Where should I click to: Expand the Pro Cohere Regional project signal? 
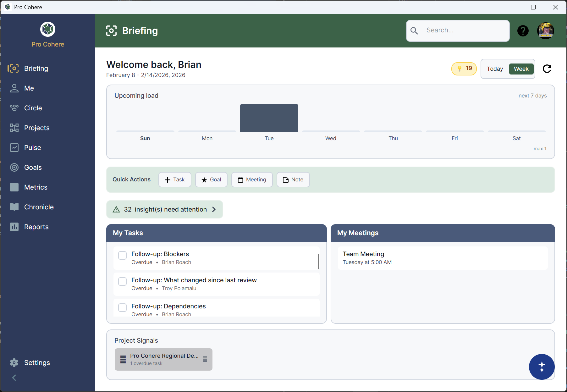point(163,359)
